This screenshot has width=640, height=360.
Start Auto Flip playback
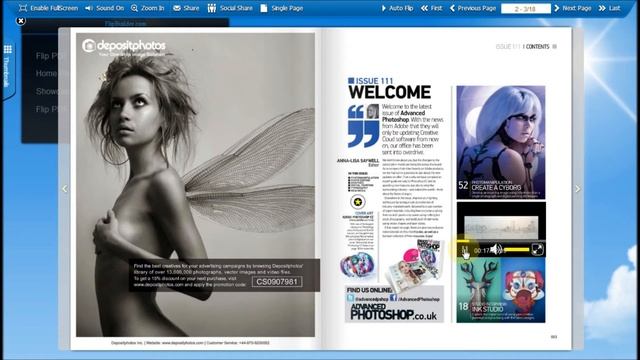397,8
